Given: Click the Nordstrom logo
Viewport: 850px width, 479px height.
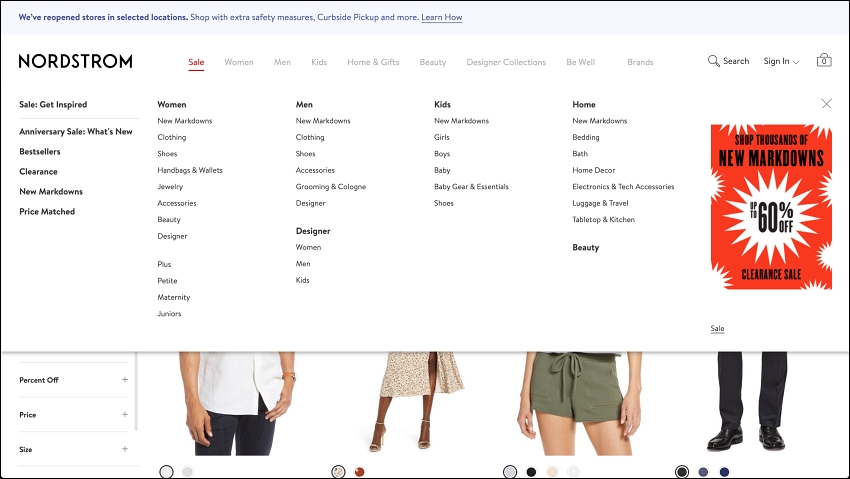Looking at the screenshot, I should click(x=75, y=61).
